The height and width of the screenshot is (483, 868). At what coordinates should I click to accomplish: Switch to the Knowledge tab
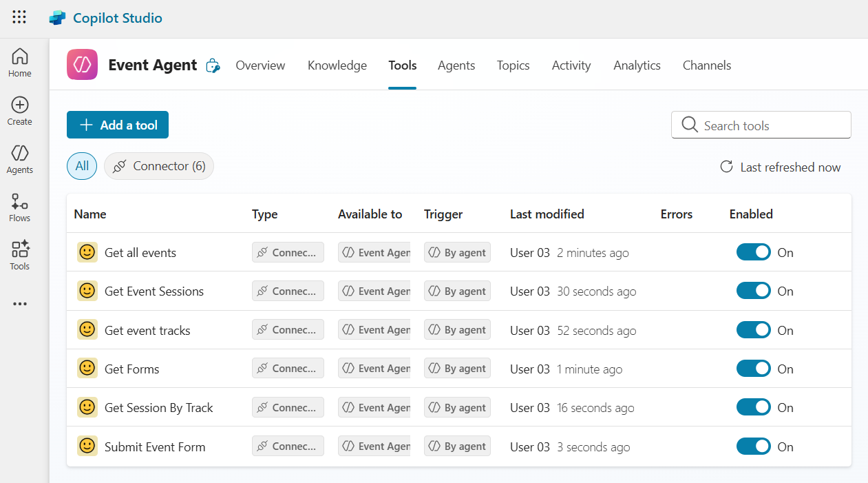point(337,65)
